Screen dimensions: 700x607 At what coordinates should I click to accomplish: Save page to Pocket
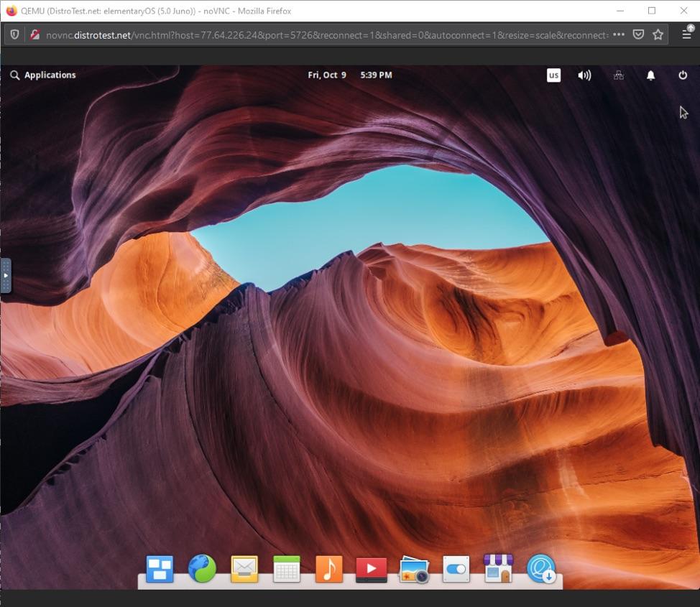tap(638, 34)
